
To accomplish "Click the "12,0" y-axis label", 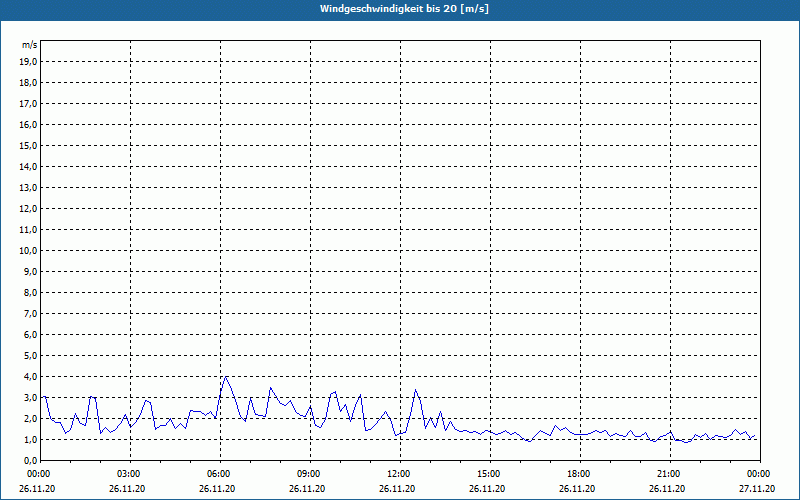I will [x=28, y=209].
